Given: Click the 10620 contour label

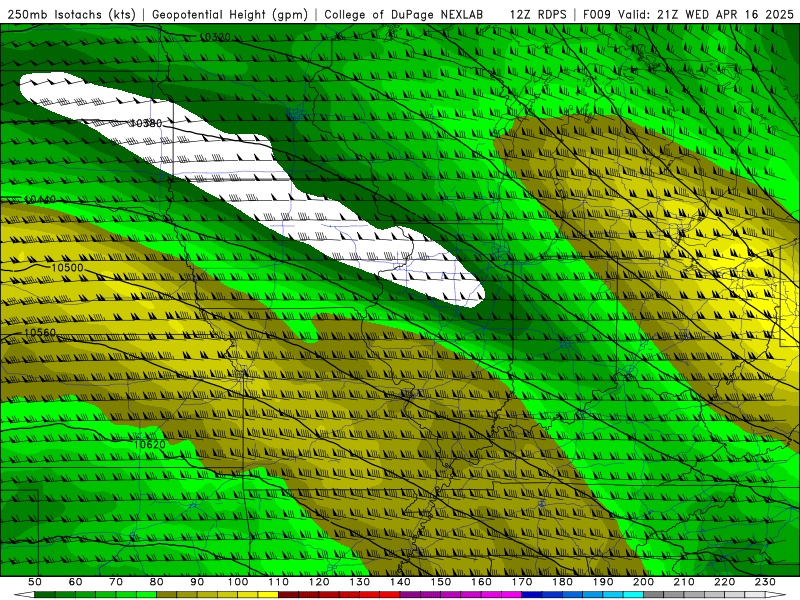Looking at the screenshot, I should 149,444.
